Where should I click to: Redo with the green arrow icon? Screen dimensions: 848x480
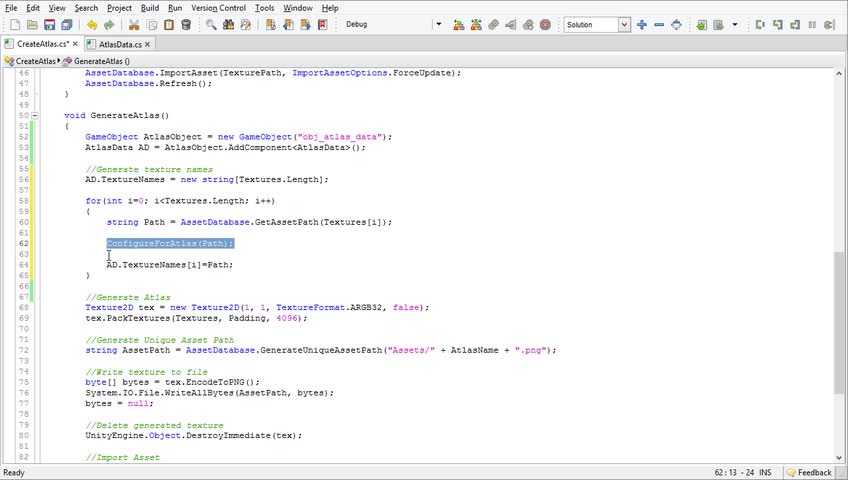109,25
